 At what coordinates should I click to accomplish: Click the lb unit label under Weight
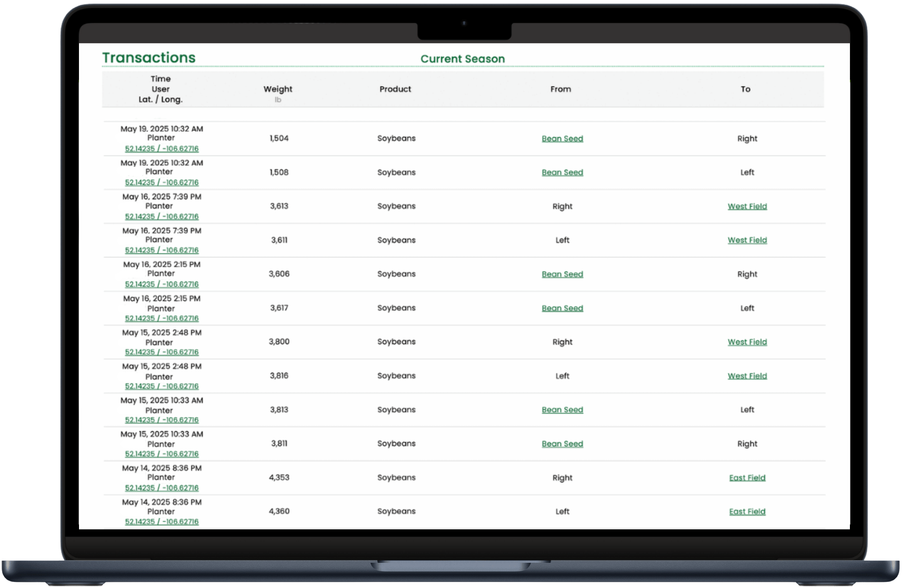pyautogui.click(x=278, y=100)
